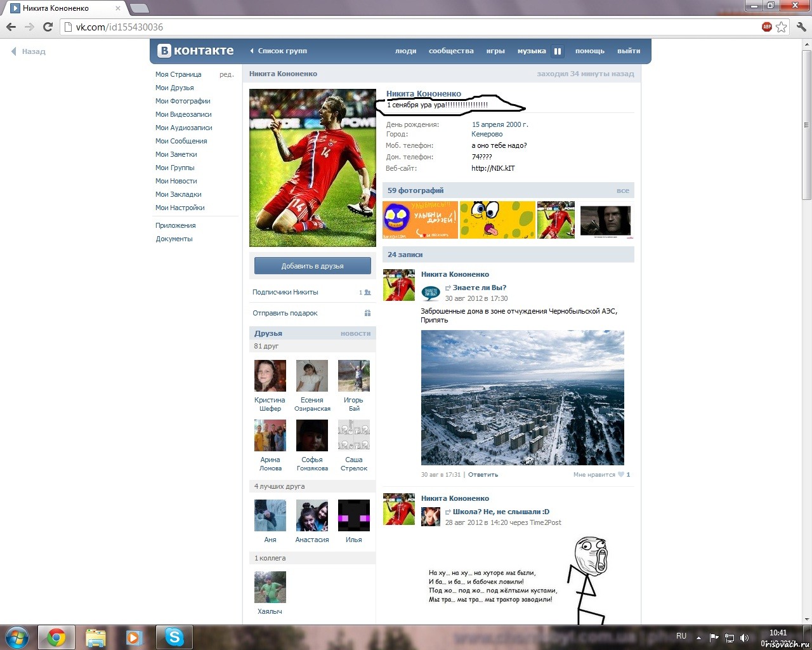Open Мои Аудиозаписи in the sidebar
Image resolution: width=812 pixels, height=650 pixels.
(184, 128)
